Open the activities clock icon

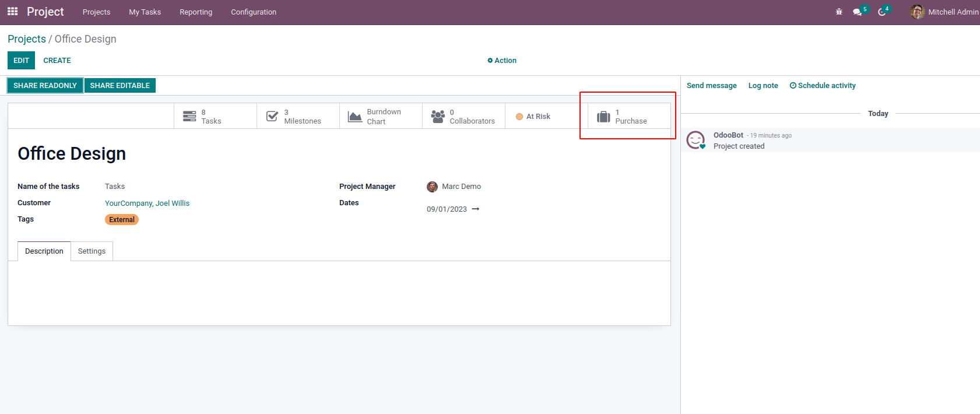coord(882,12)
